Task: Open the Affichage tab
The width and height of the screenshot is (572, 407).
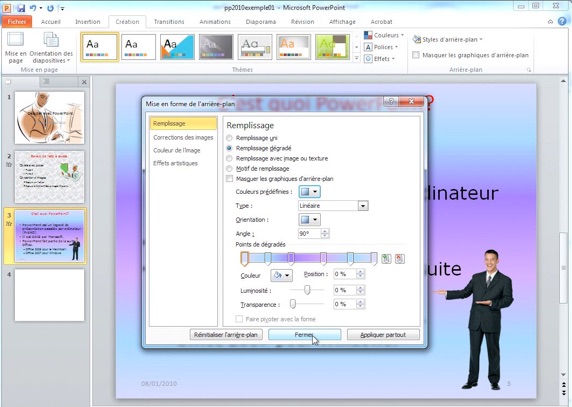Action: click(342, 22)
